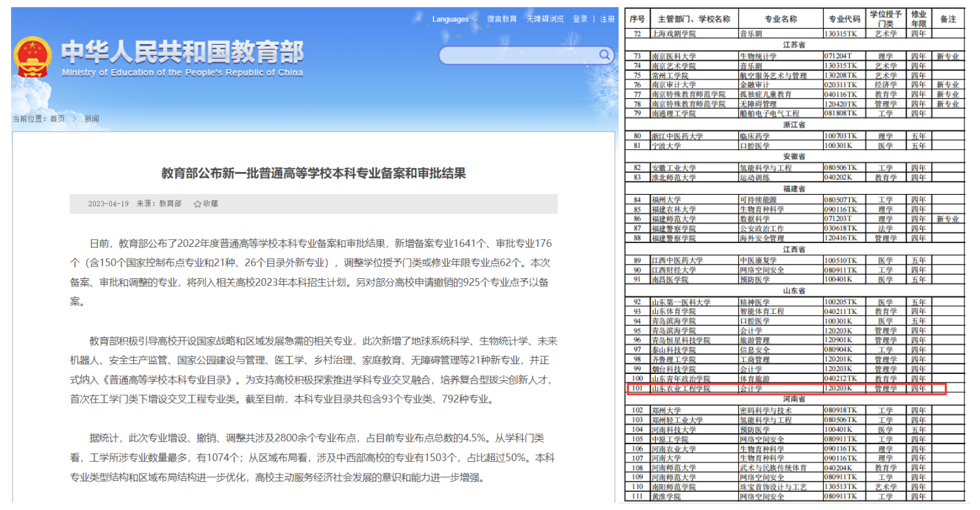
Task: Enable 无障碍浏览 accessibility mode
Action: (545, 20)
